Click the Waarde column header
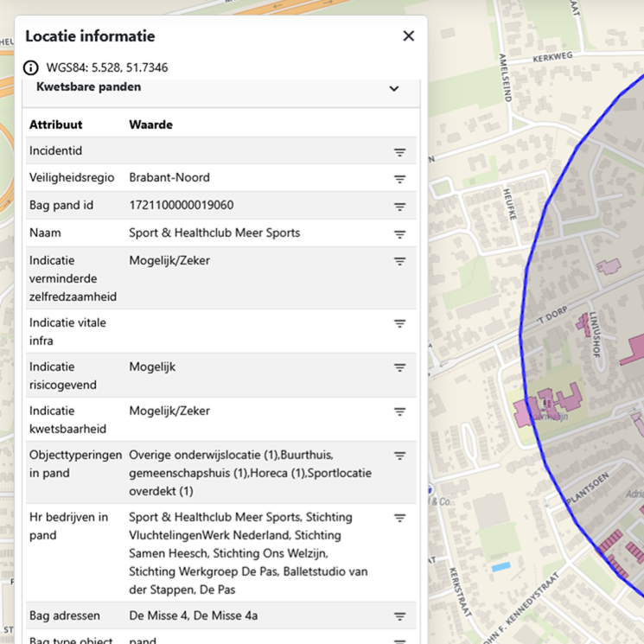This screenshot has height=644, width=644. [150, 124]
